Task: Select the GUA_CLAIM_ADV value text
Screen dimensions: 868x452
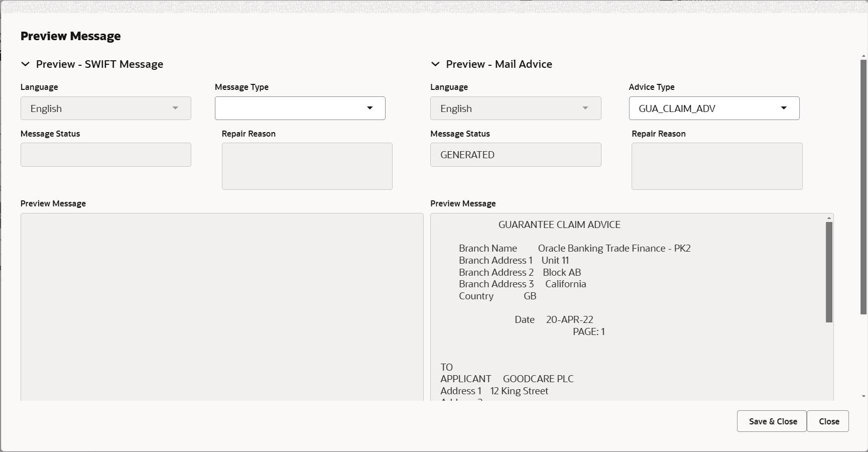Action: 677,108
